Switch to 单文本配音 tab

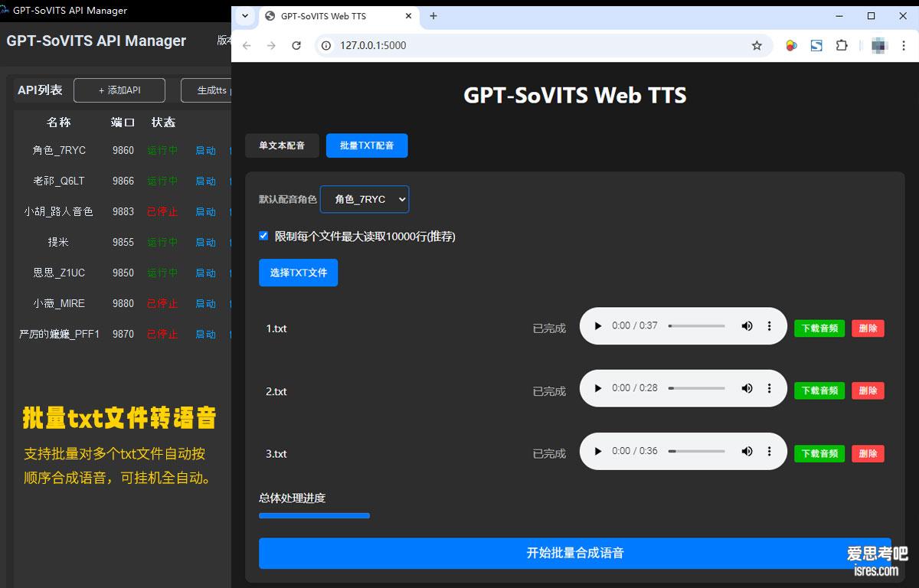[282, 145]
